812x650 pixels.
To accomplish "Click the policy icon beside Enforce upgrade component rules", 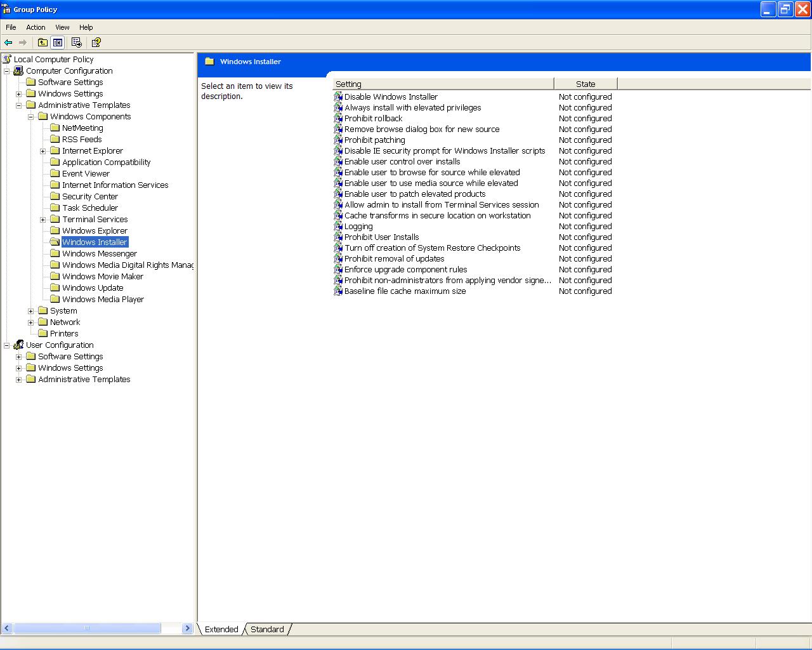I will (338, 269).
